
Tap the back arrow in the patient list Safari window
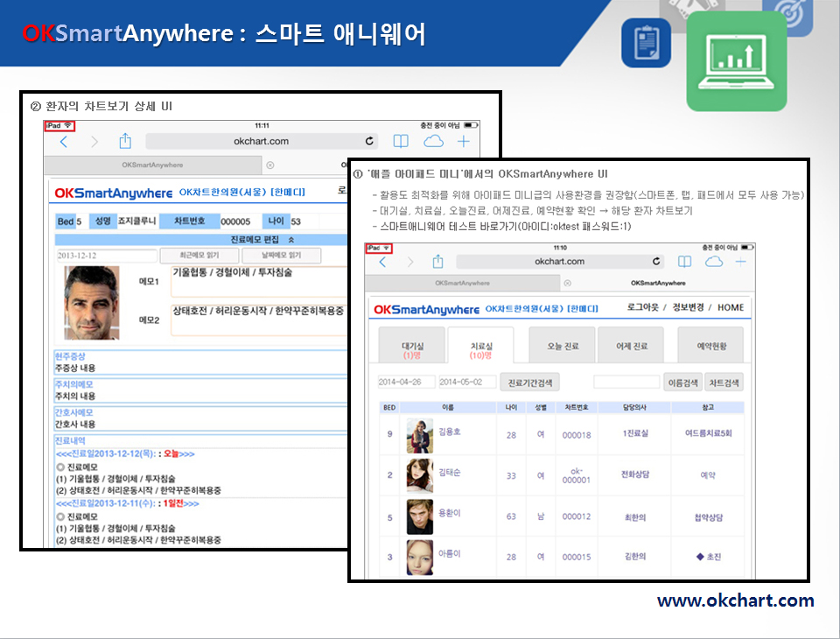click(x=382, y=262)
